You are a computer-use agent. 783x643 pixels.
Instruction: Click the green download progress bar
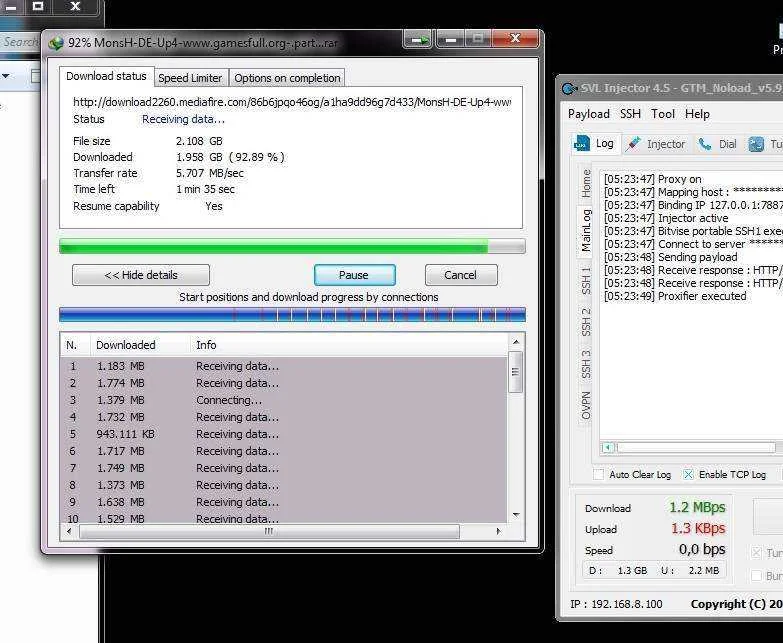[292, 246]
